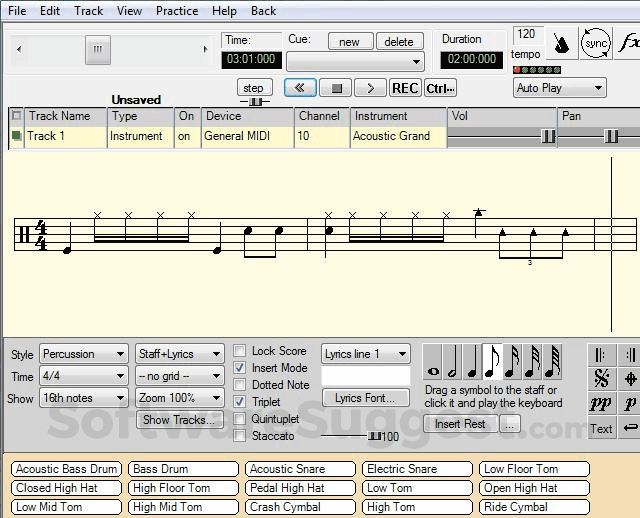Pick the quarter note symbol
The width and height of the screenshot is (640, 518).
(x=471, y=362)
